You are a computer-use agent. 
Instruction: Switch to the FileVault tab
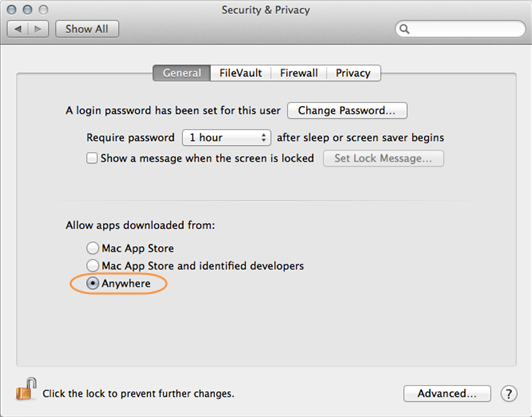click(x=241, y=73)
